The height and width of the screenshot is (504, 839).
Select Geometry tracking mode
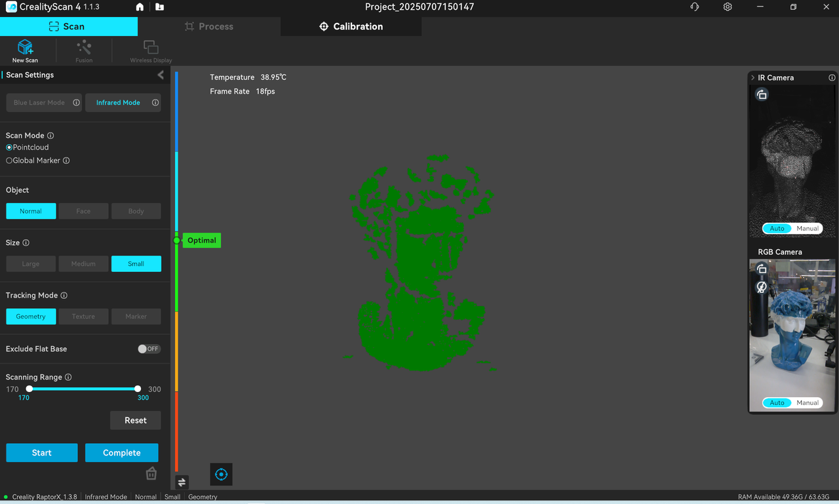click(31, 317)
